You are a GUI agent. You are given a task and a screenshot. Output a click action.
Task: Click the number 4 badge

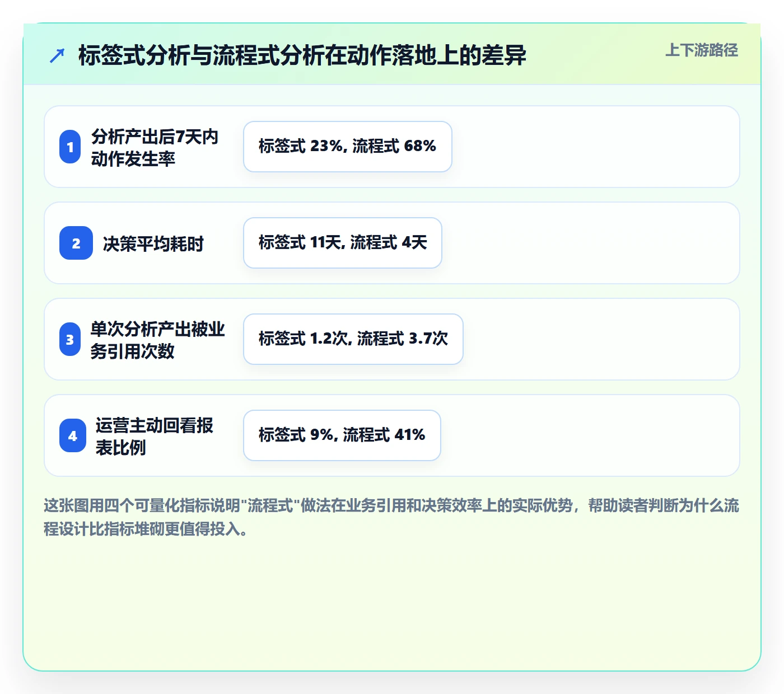73,435
